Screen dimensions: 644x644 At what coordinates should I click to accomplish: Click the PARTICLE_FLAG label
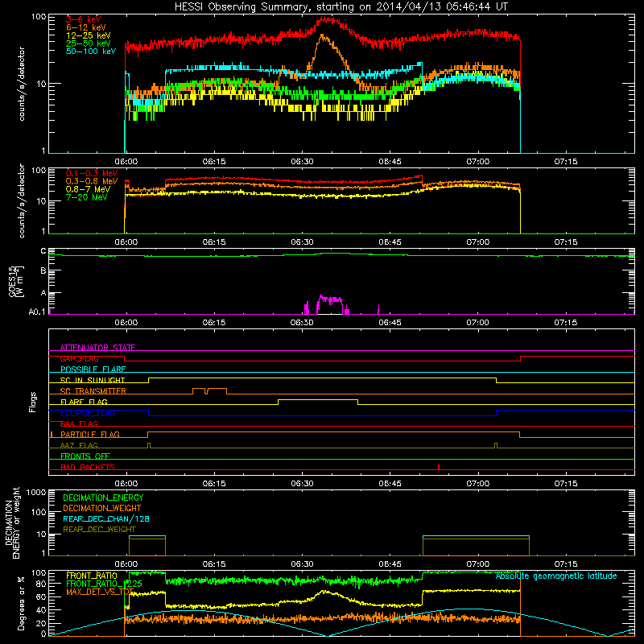(x=90, y=435)
